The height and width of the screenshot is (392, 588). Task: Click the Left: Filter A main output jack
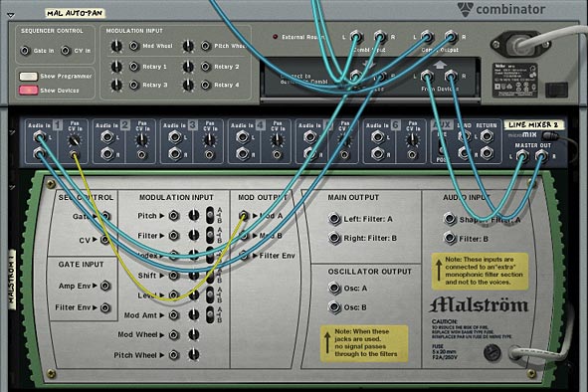(x=333, y=219)
